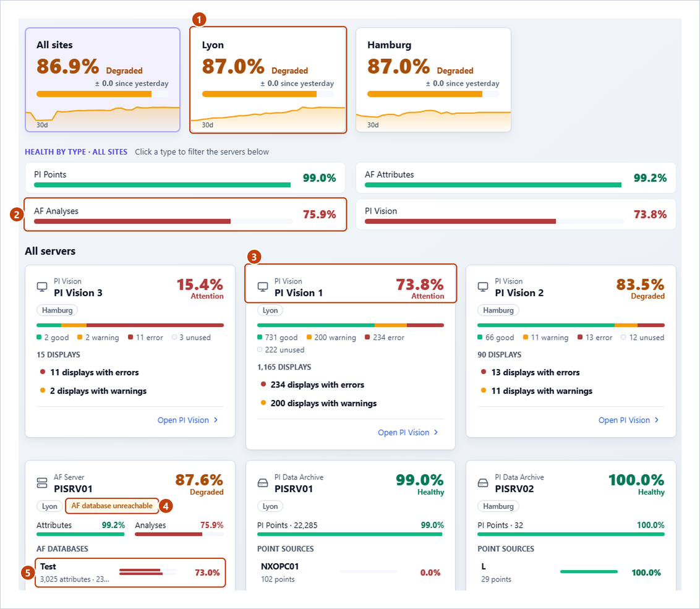Click Hamburg tag on PI Data Archive PISRV02
Image resolution: width=700 pixels, height=609 pixels.
(x=498, y=506)
